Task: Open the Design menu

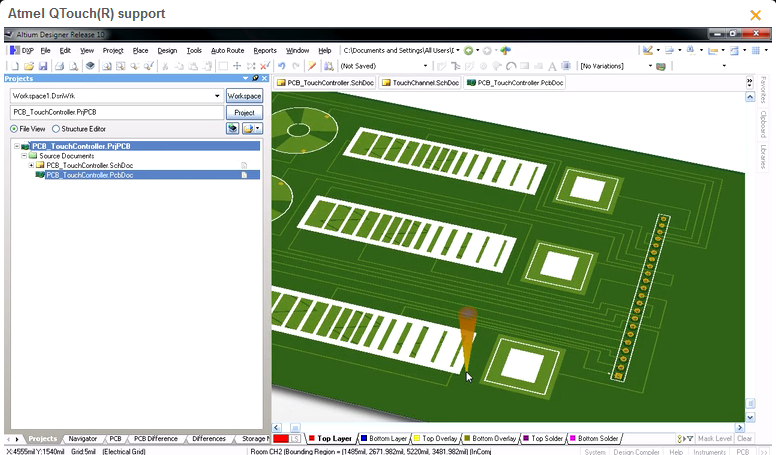Action: (x=167, y=51)
